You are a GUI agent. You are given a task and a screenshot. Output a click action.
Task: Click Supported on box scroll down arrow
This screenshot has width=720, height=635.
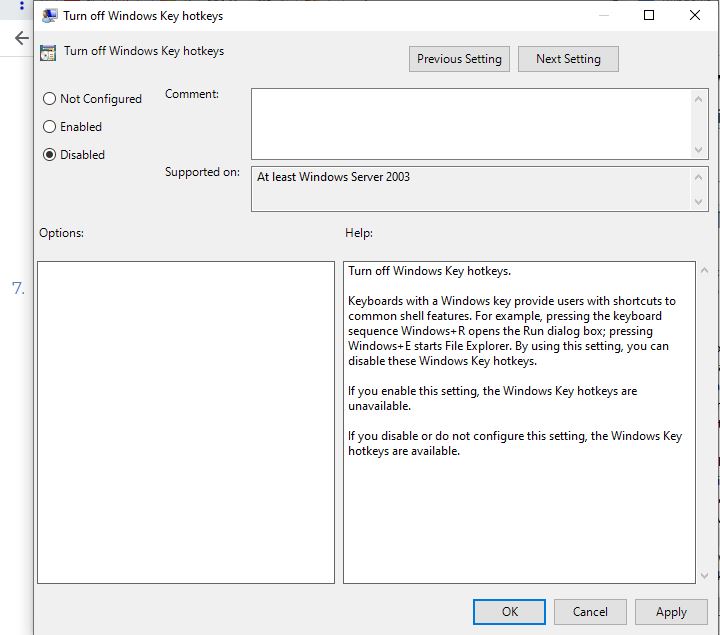[698, 202]
